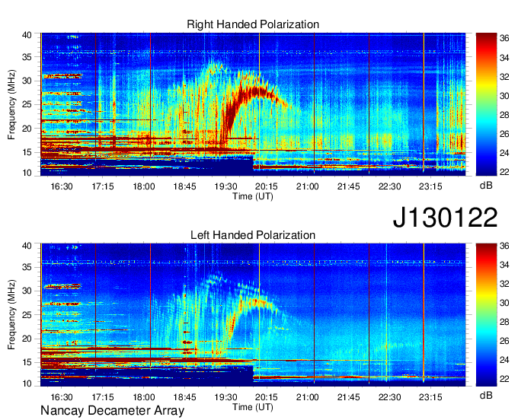Click the '40' tick on bottom frequency axis
The width and height of the screenshot is (518, 420).
pyautogui.click(x=27, y=246)
